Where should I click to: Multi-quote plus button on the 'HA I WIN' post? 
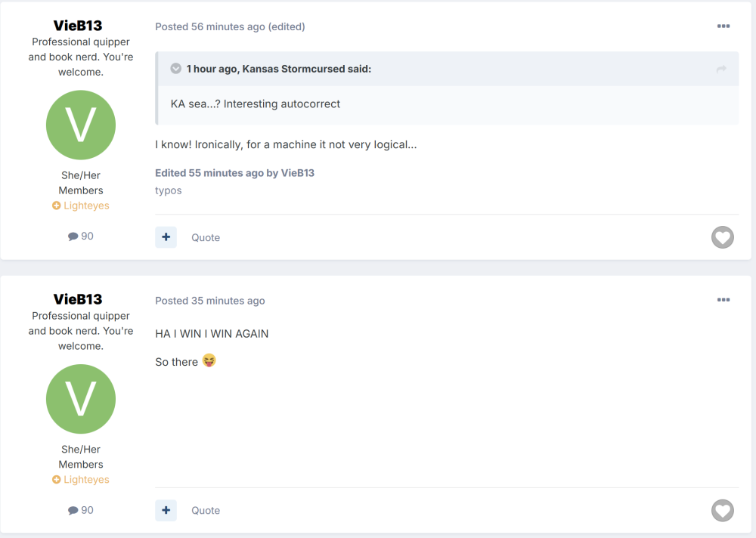(166, 510)
